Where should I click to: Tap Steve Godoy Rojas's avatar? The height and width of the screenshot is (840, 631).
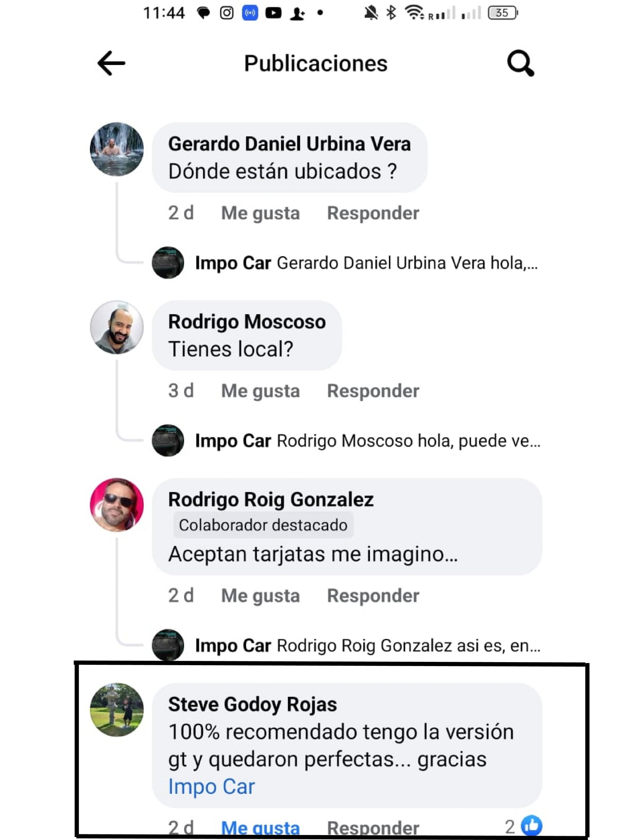coord(117,710)
